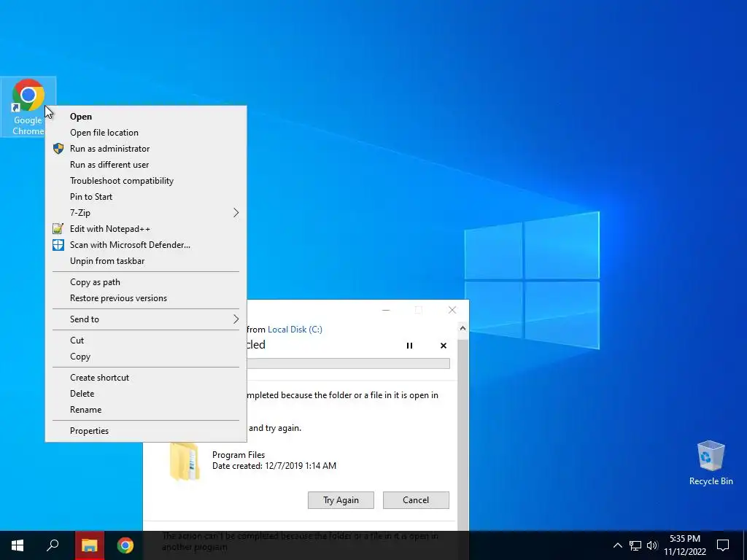Open the notification center icon
Image resolution: width=747 pixels, height=560 pixels.
coord(723,545)
